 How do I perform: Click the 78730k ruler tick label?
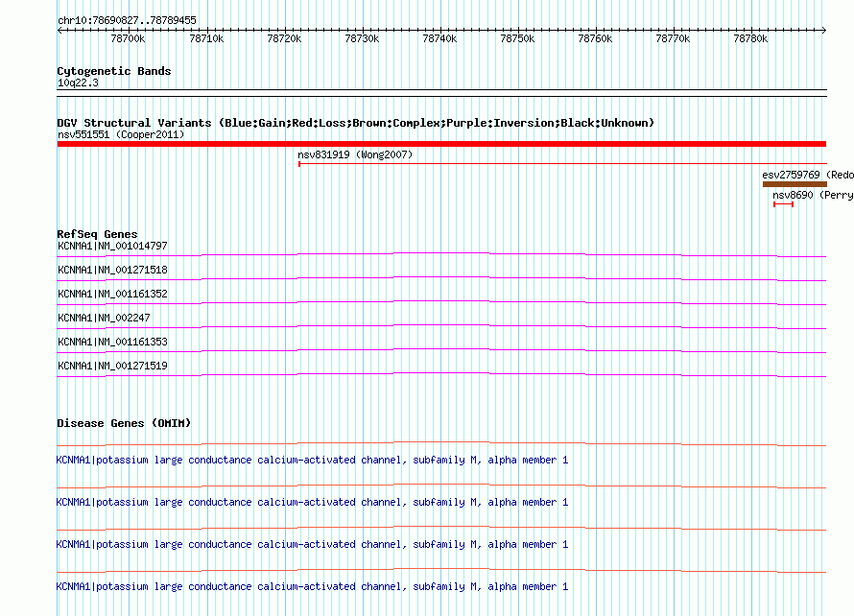[x=362, y=38]
